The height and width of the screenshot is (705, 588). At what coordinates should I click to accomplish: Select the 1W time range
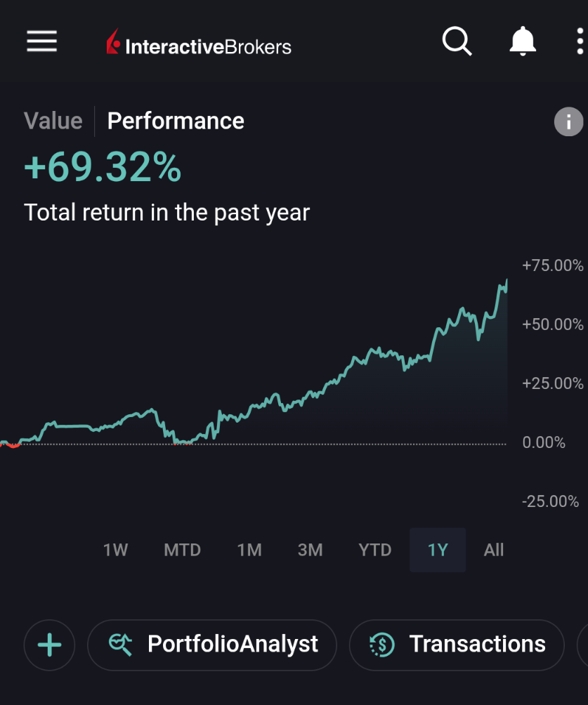tap(115, 550)
